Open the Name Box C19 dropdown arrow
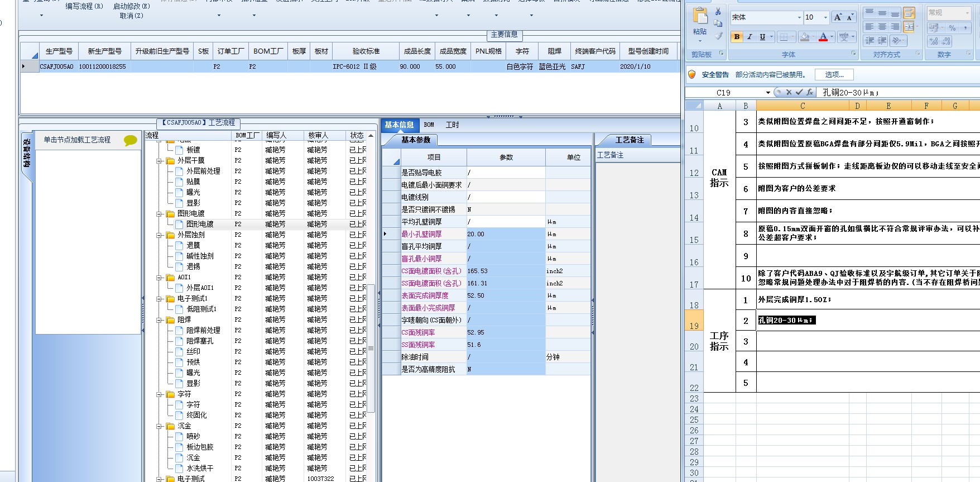 coord(768,93)
